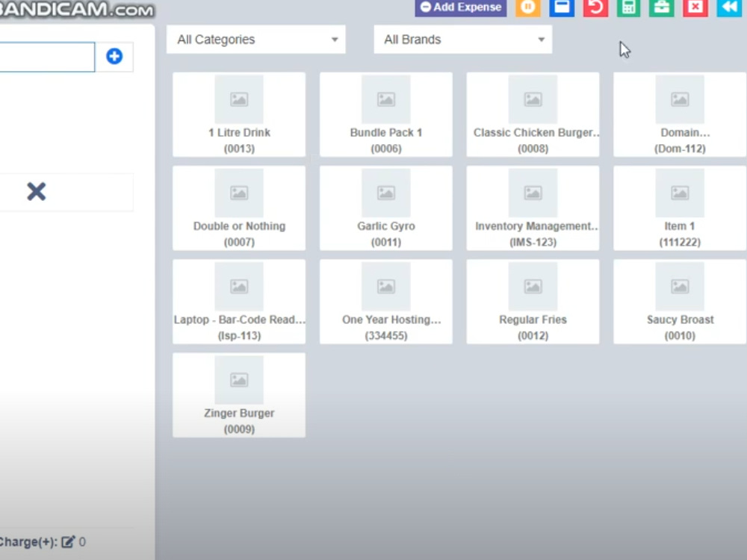The width and height of the screenshot is (747, 560).
Task: Click the blue rewind arrows icon
Action: (x=729, y=7)
